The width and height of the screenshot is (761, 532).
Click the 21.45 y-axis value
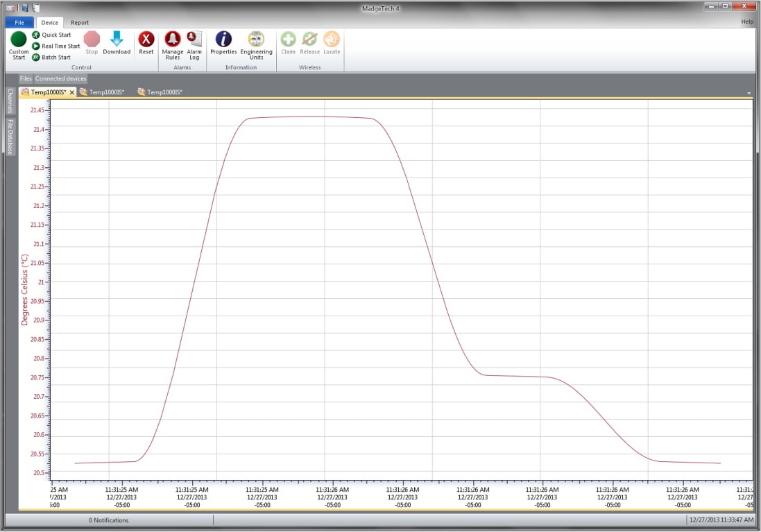click(37, 110)
